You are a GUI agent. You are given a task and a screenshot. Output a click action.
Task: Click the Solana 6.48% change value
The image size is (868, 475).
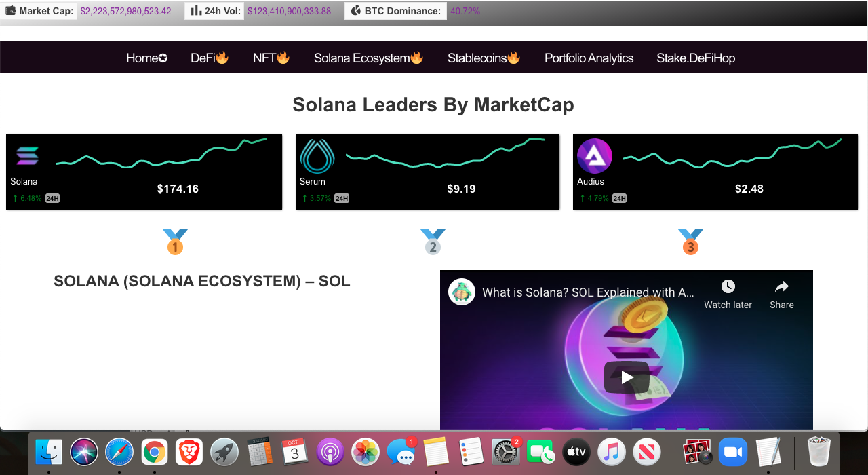click(31, 198)
